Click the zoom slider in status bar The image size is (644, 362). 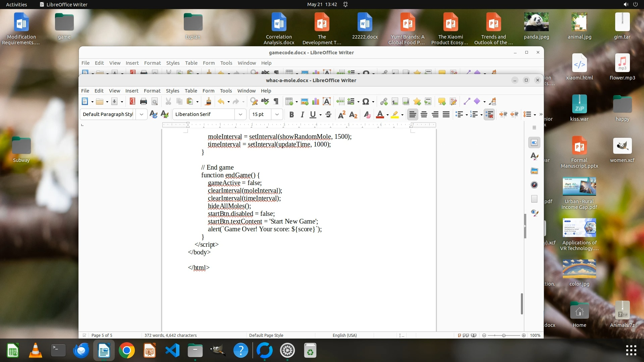point(503,335)
